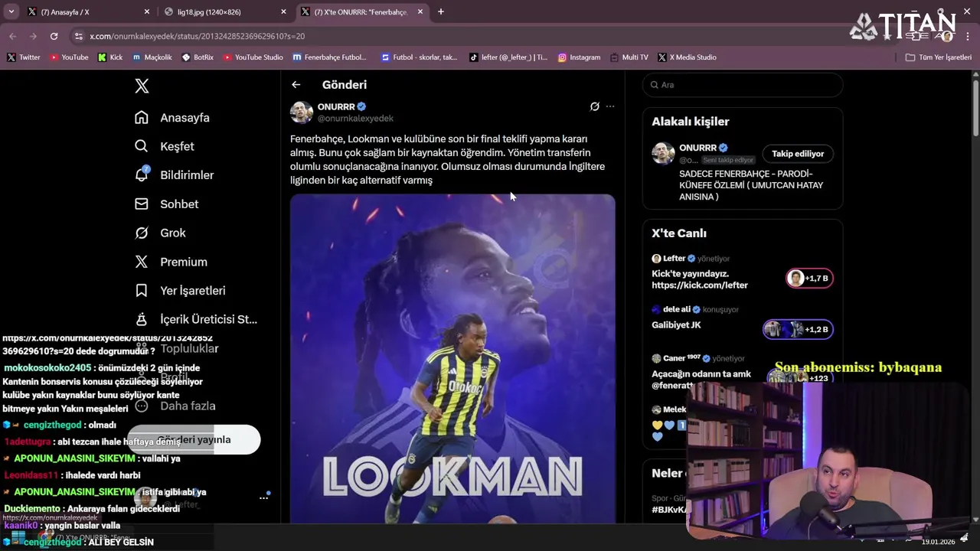Open ONURRR's avatar on the post
The width and height of the screenshot is (980, 551).
[302, 112]
